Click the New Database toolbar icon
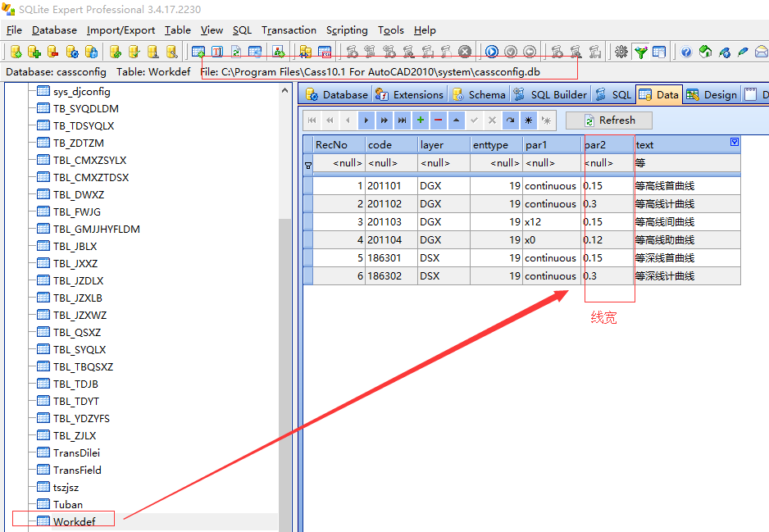The width and height of the screenshot is (769, 532). [x=16, y=52]
